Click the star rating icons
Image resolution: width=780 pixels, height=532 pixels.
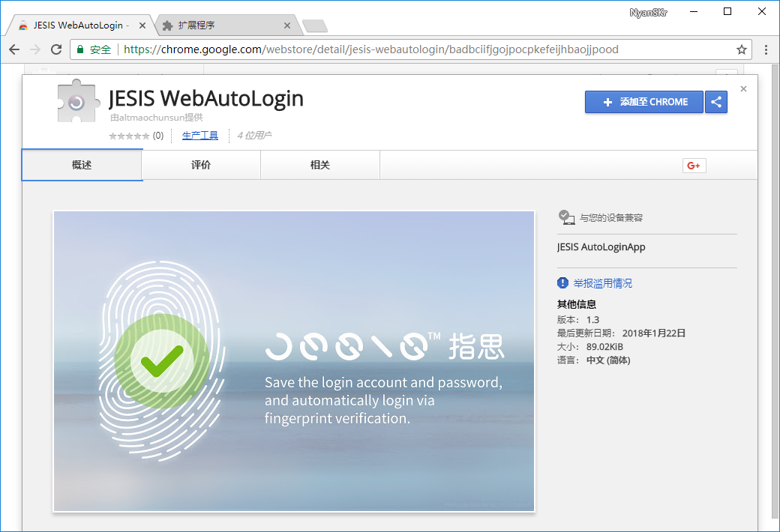point(129,136)
